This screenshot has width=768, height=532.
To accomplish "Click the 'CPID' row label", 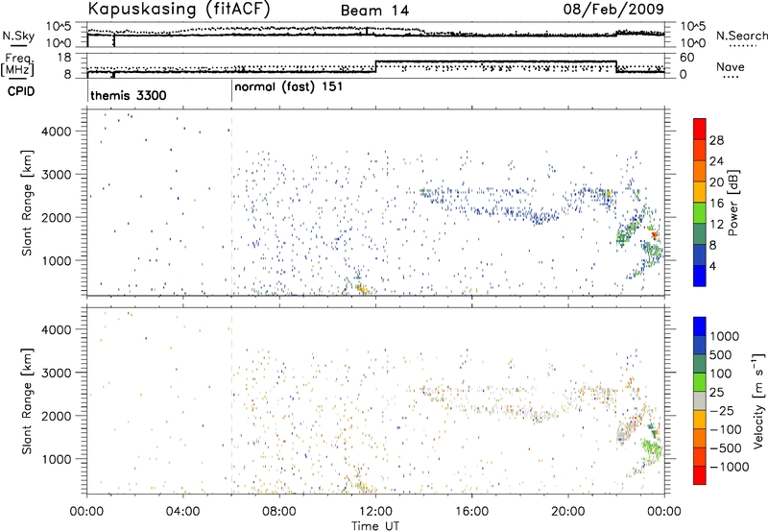I will [20, 91].
